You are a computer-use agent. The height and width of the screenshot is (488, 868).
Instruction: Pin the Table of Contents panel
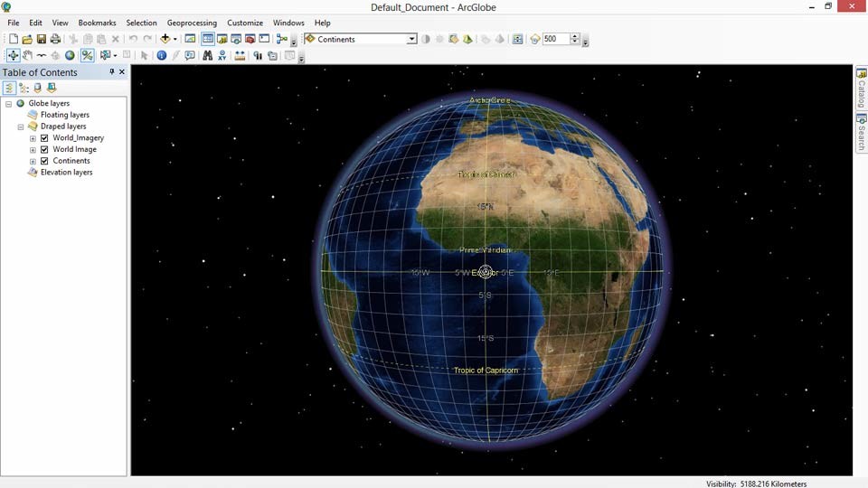[112, 72]
